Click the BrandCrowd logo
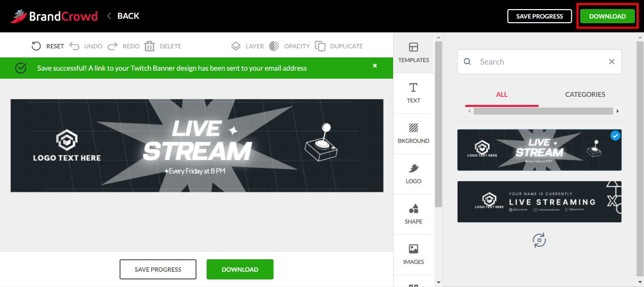This screenshot has height=287, width=644. tap(54, 16)
